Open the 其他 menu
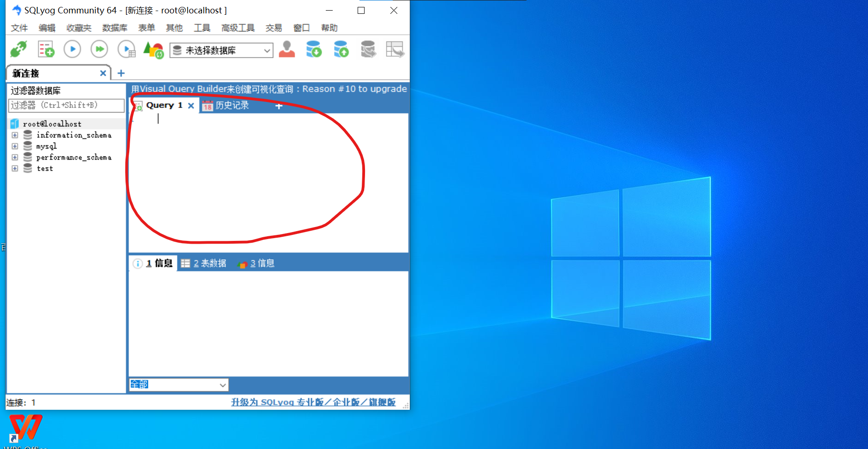868x449 pixels. coord(174,28)
